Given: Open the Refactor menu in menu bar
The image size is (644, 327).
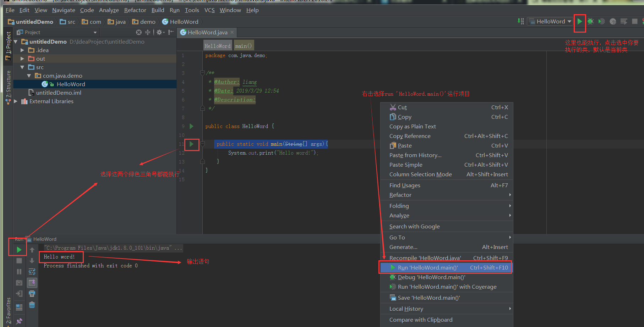Looking at the screenshot, I should click(x=135, y=10).
